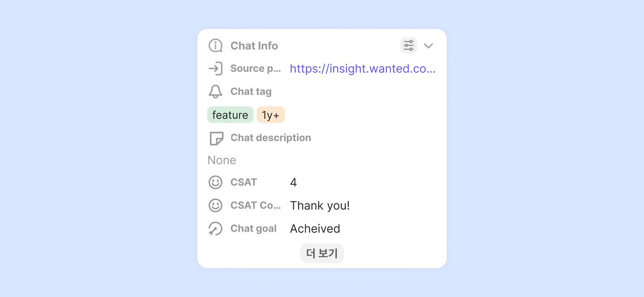Click the Chat Info header title
The height and width of the screenshot is (297, 644).
(x=254, y=46)
